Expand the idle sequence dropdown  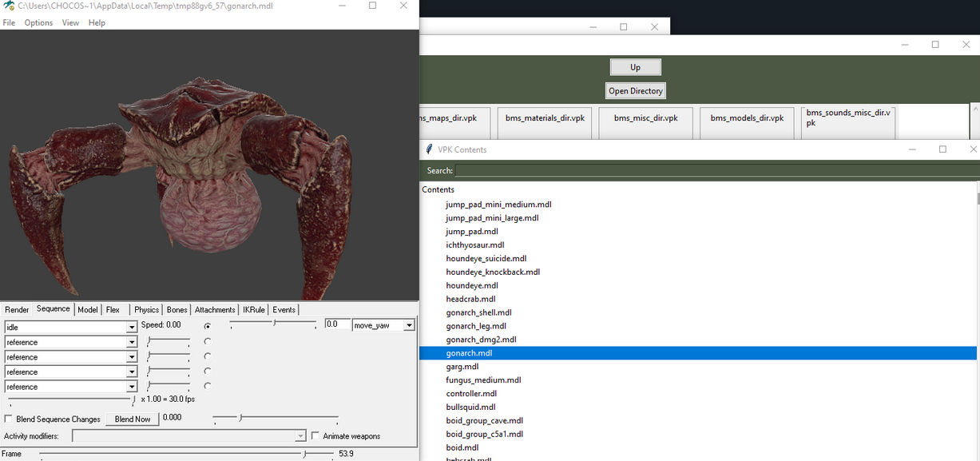point(132,328)
